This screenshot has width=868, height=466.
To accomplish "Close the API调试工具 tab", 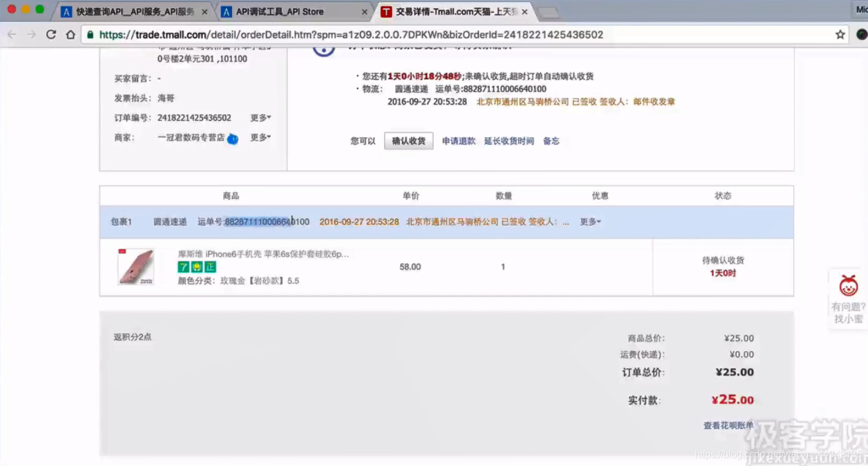I will coord(365,12).
